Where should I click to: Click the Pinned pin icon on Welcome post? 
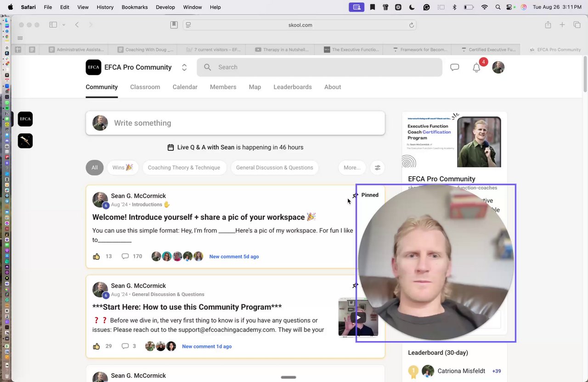(355, 195)
